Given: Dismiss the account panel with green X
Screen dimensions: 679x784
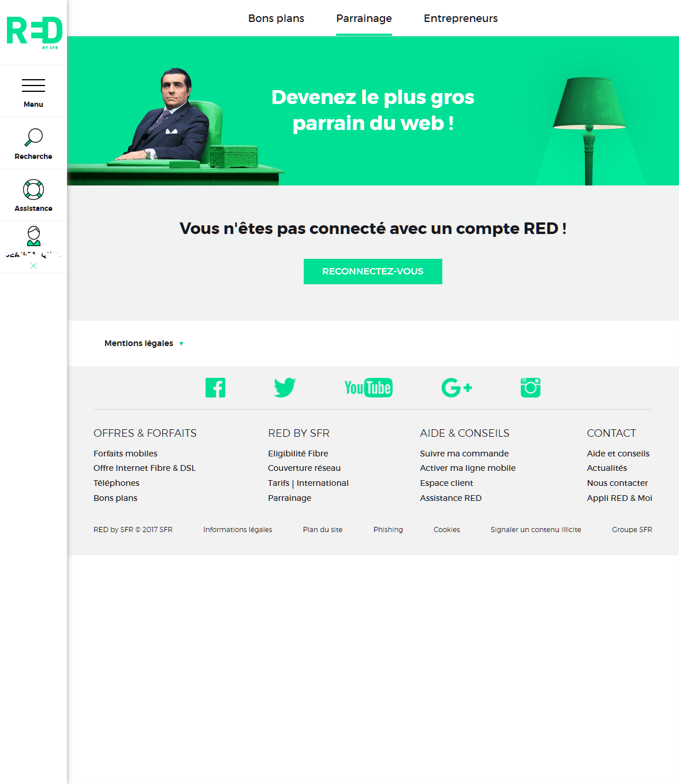Looking at the screenshot, I should 33,266.
